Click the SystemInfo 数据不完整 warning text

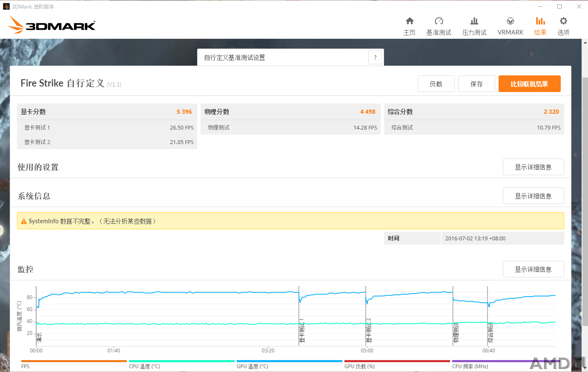pos(92,221)
